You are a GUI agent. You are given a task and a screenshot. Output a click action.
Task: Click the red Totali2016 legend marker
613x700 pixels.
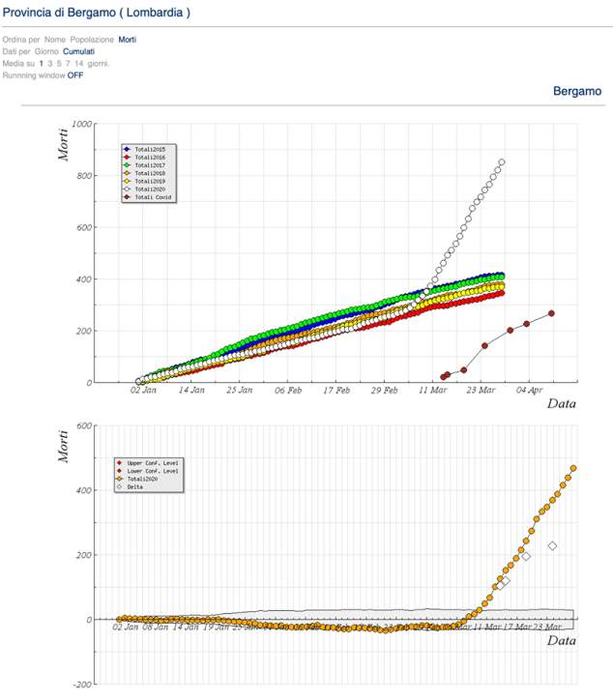coord(127,157)
